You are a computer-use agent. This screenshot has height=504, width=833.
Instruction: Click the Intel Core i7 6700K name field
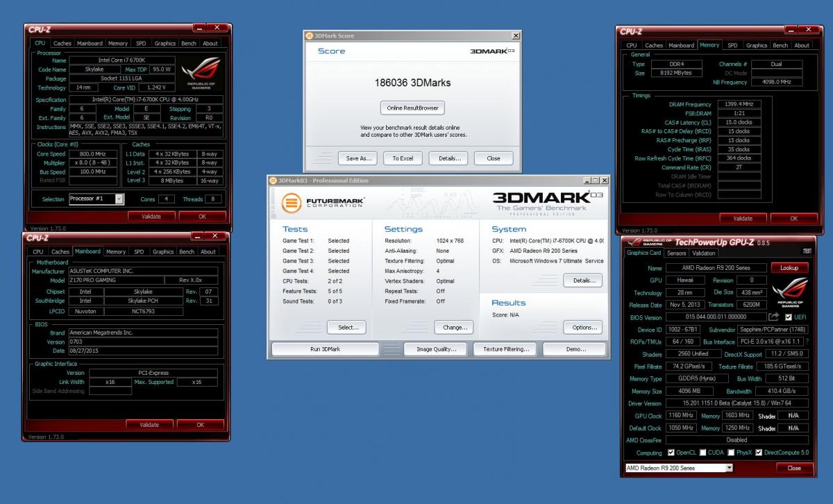[x=122, y=60]
